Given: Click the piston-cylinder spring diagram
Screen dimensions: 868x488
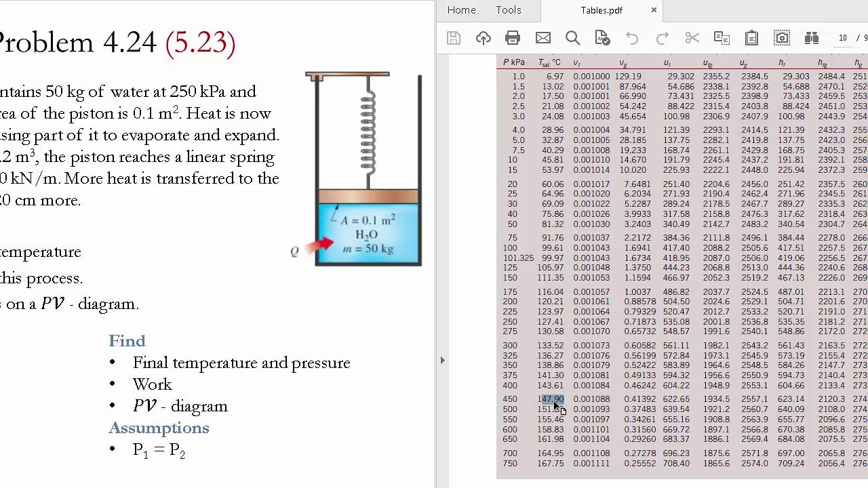Looking at the screenshot, I should tap(363, 168).
